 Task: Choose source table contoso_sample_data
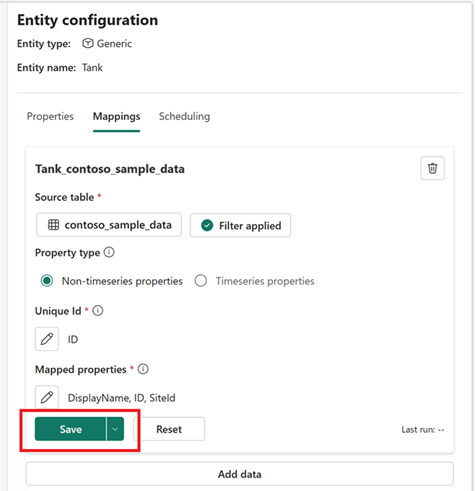coord(109,225)
